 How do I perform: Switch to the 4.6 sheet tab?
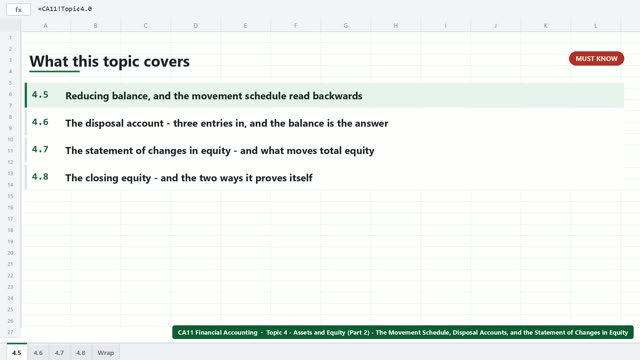click(38, 352)
